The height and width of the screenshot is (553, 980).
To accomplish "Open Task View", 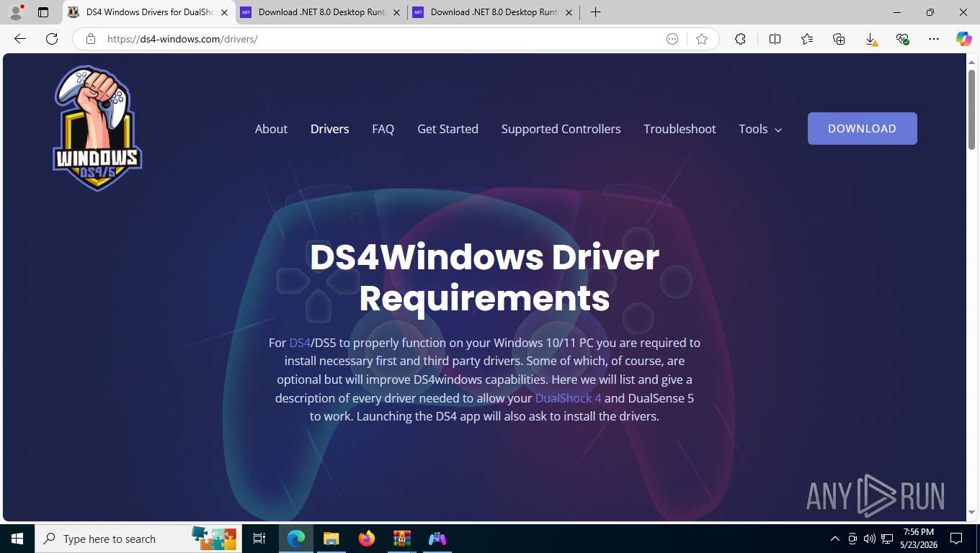I will 259,539.
